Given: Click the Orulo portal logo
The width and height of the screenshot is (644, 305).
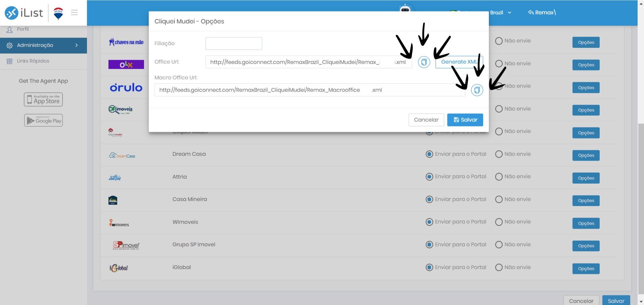Looking at the screenshot, I should [126, 87].
